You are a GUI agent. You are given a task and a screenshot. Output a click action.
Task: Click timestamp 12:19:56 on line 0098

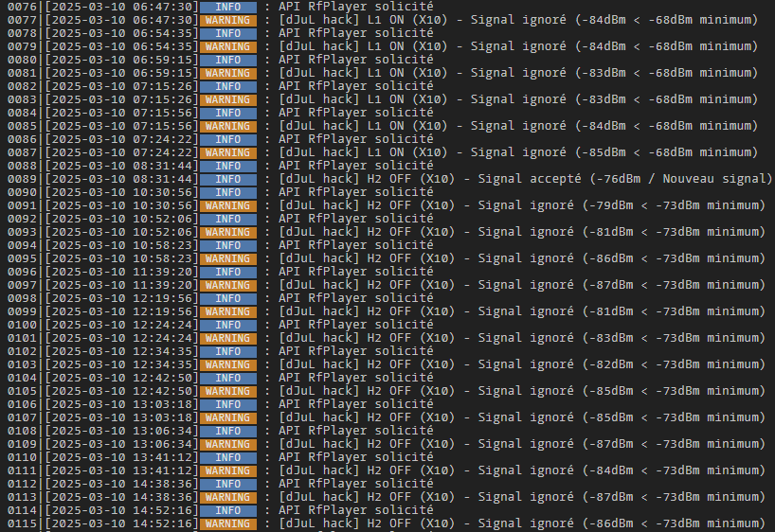[121, 298]
